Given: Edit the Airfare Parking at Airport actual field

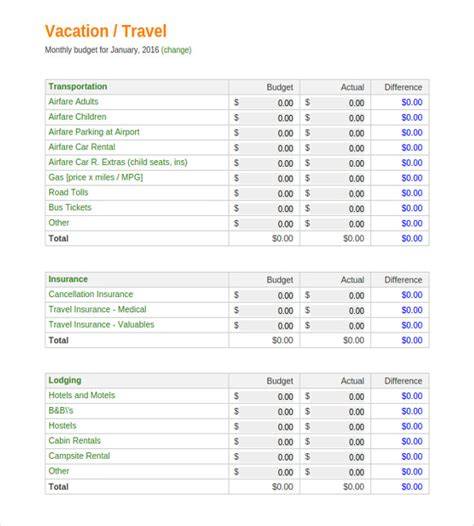Looking at the screenshot, I should coord(338,133).
